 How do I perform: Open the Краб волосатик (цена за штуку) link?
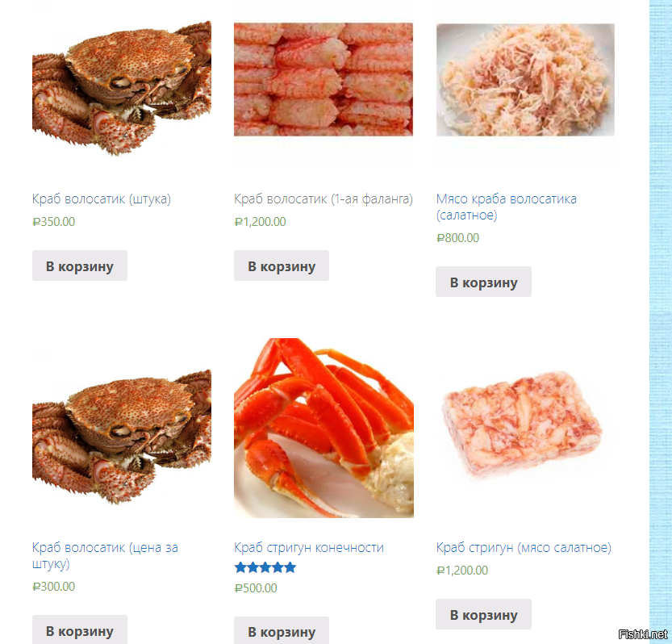pyautogui.click(x=105, y=555)
